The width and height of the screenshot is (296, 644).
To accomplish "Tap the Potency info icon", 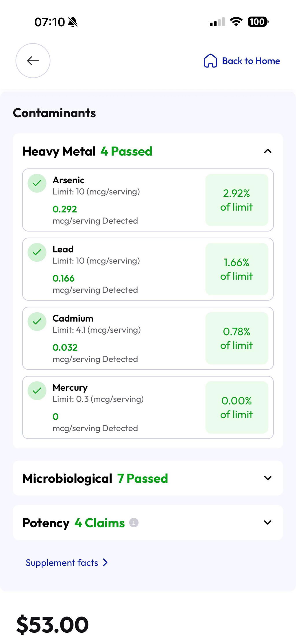I will (134, 523).
